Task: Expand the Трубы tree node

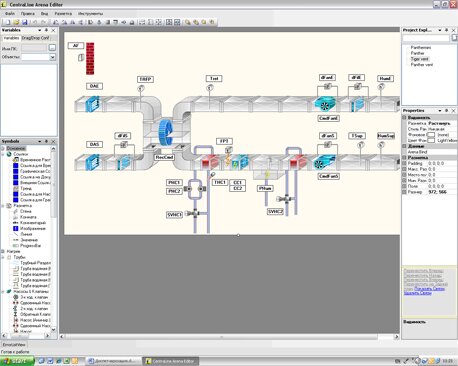Action: [x=3, y=257]
